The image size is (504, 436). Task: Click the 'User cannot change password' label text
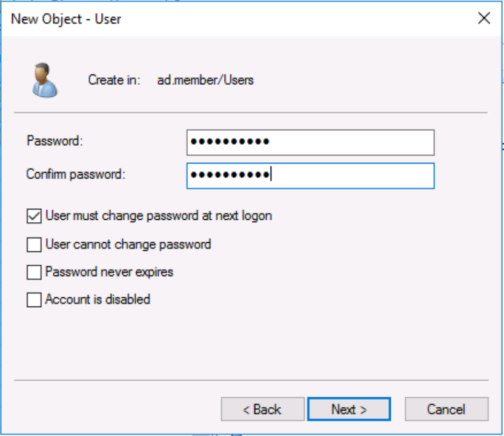(128, 245)
